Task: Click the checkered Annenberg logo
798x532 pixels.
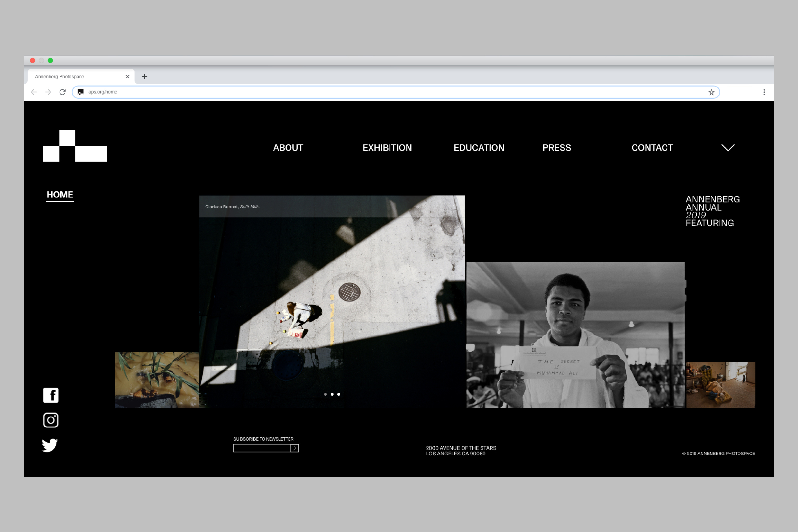Action: (75, 146)
